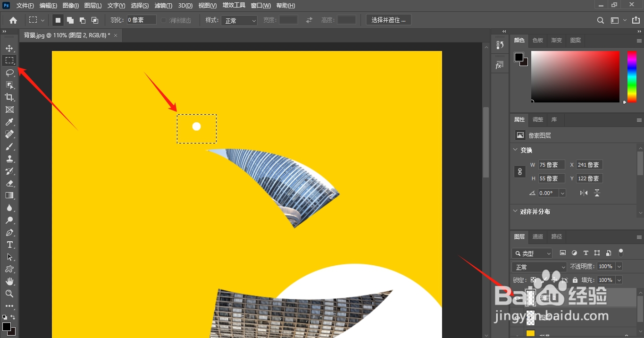Open the 填充 fill dropdown arrow
The height and width of the screenshot is (338, 644).
[x=619, y=280]
